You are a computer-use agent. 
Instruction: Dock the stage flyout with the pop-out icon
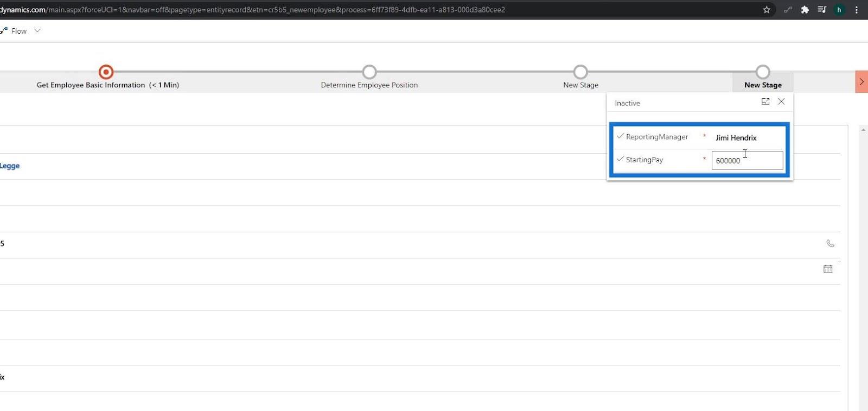click(x=765, y=102)
